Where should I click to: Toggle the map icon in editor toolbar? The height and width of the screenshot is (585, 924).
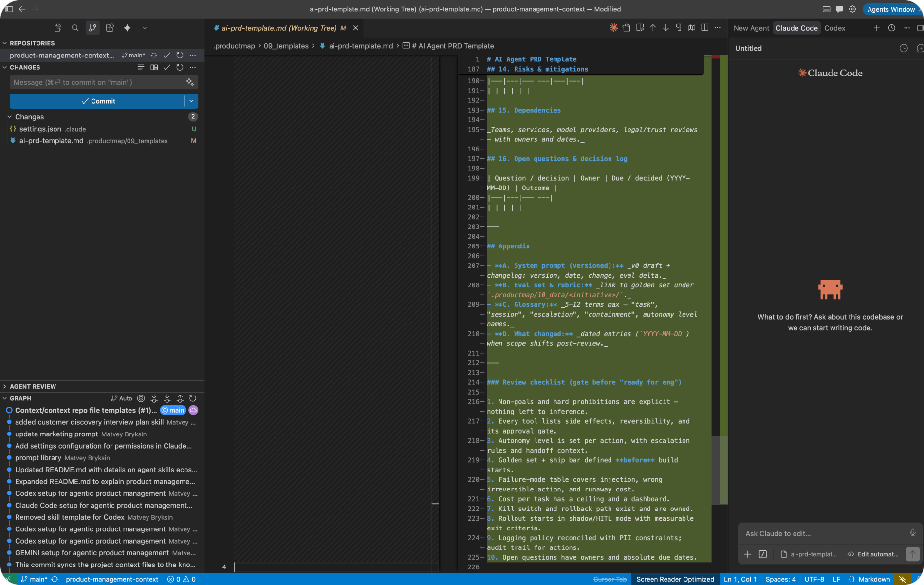(x=691, y=28)
